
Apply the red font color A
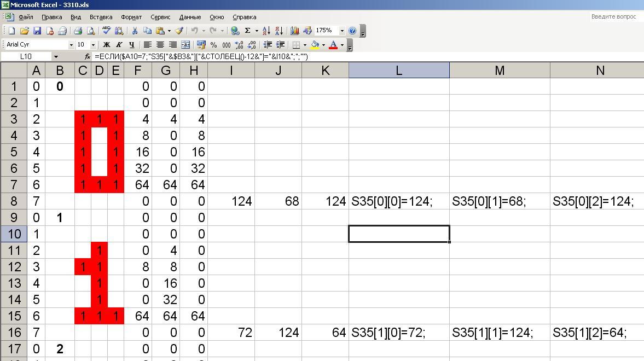click(334, 45)
